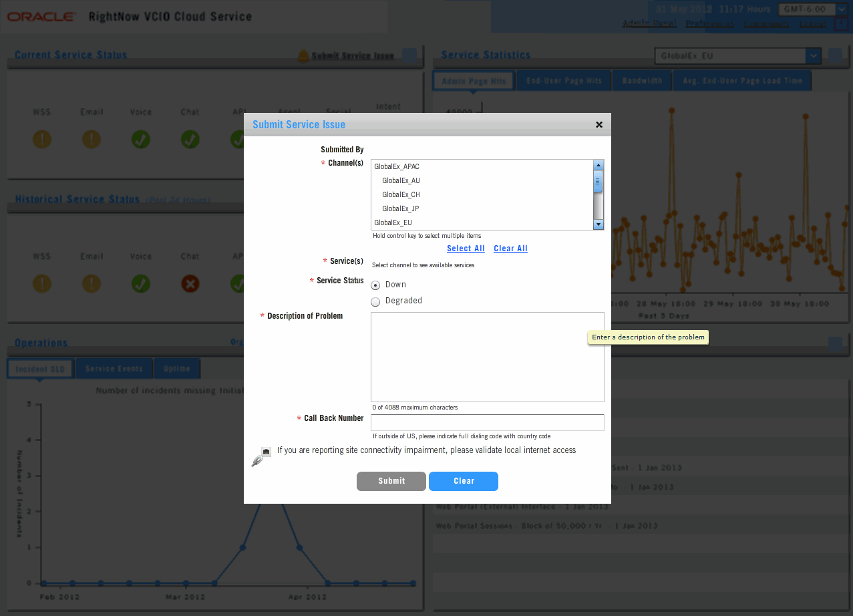
Task: Open the Avg. End-User Page Load Time tab
Action: point(742,82)
